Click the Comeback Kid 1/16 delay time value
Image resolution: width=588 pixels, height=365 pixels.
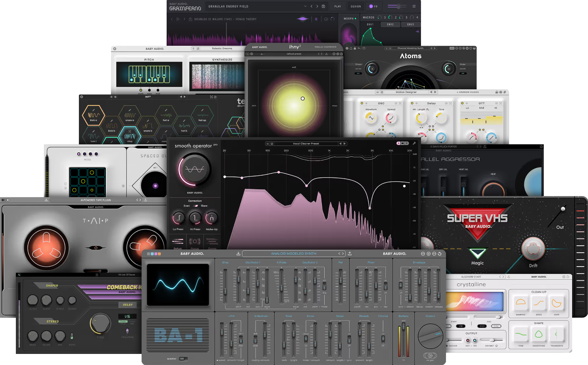pyautogui.click(x=127, y=316)
